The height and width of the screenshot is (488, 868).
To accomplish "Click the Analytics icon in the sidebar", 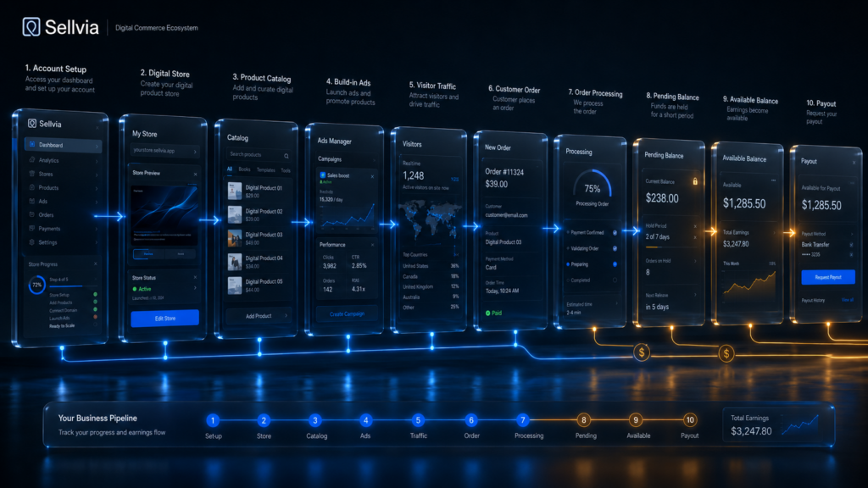I will [x=32, y=160].
